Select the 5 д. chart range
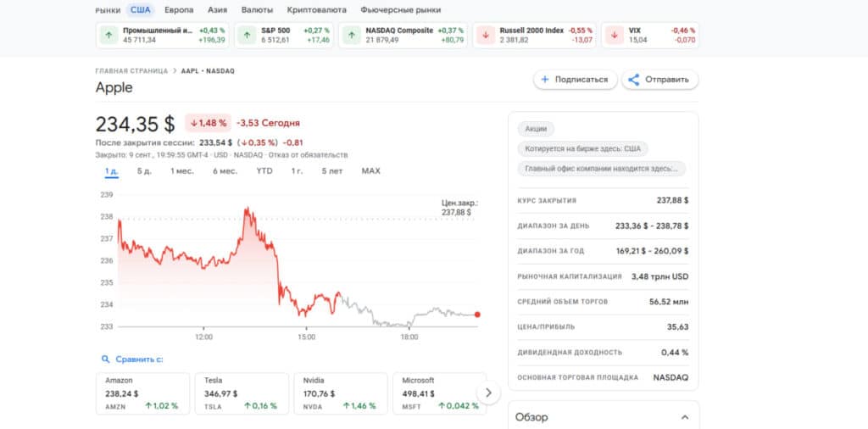 click(144, 171)
